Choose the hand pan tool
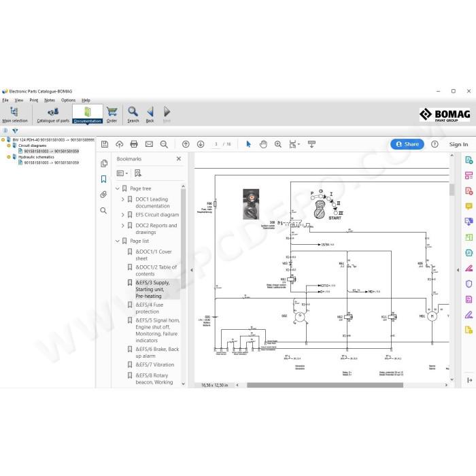Screen dimensions: 476x476 tap(263, 144)
